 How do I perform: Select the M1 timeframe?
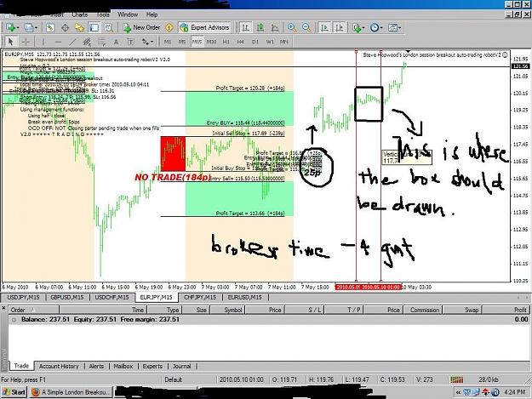coord(168,42)
